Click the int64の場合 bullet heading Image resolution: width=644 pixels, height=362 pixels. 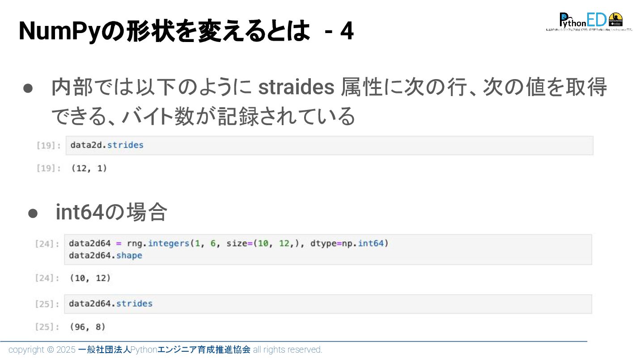tap(111, 212)
